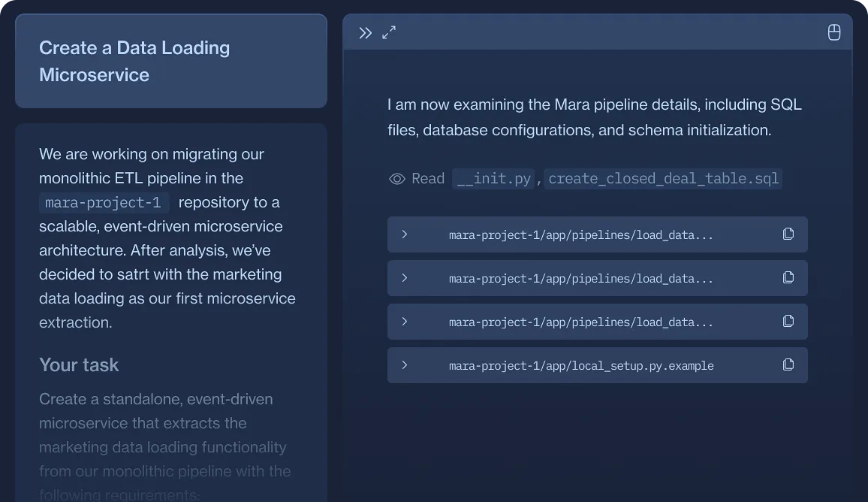Click the first mara-project-1/app/pipelines/load_data path text
The image size is (868, 502).
[580, 235]
